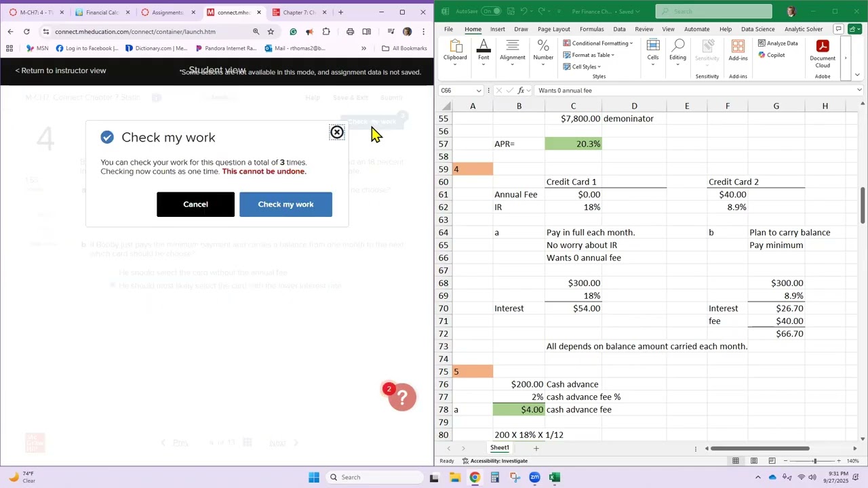Open the Excel Share button
Screen dimensions: 868x488
(x=854, y=29)
